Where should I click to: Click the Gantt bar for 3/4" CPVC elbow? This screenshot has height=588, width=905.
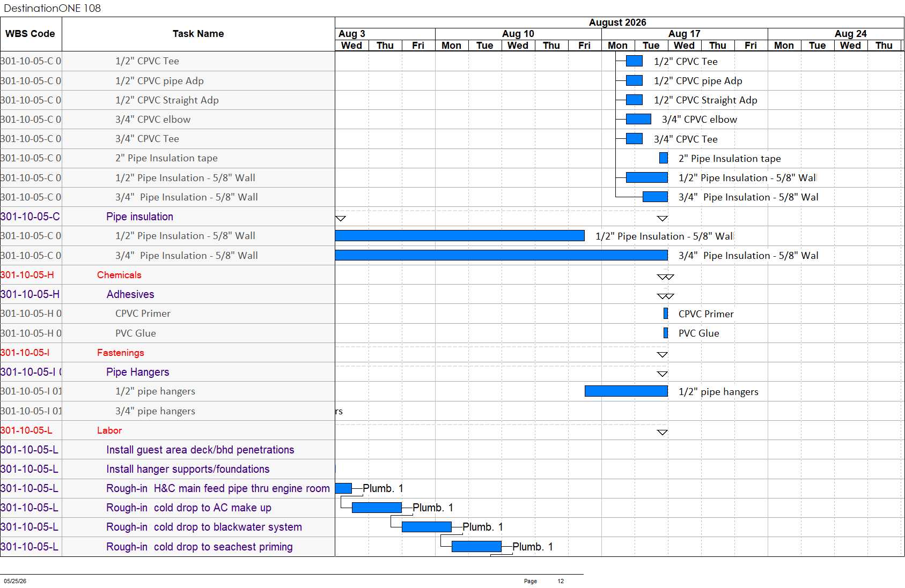click(638, 119)
